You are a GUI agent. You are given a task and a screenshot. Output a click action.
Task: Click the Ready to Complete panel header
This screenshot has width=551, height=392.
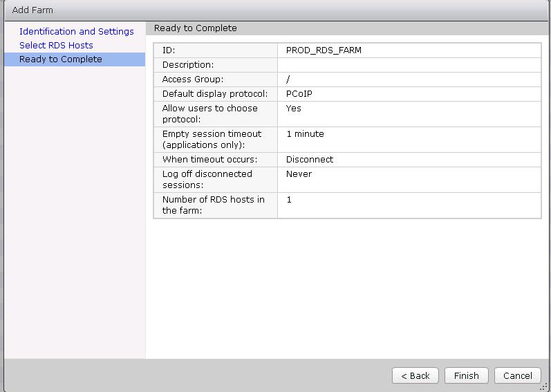(x=195, y=28)
